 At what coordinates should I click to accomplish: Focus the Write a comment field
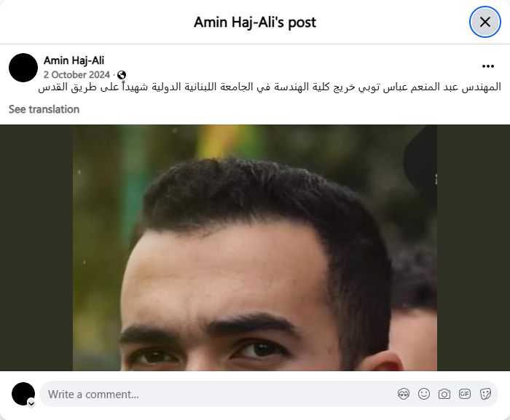[x=218, y=394]
